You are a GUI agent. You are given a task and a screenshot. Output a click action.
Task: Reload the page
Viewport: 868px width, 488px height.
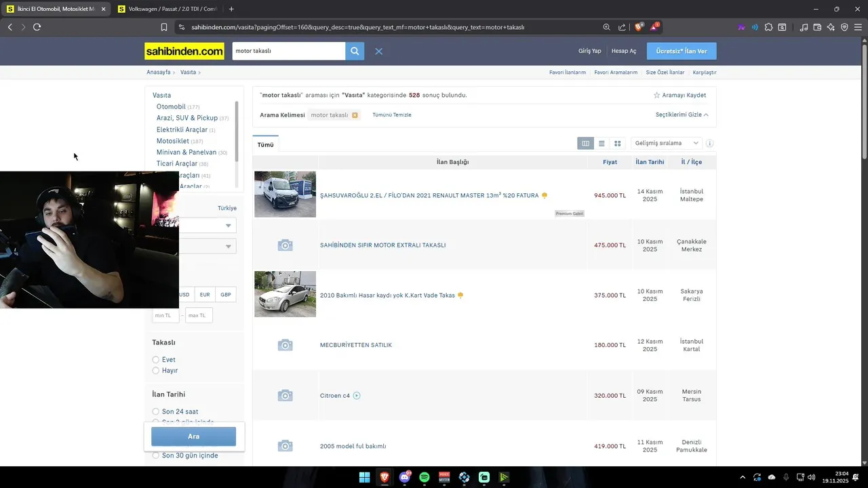(37, 27)
